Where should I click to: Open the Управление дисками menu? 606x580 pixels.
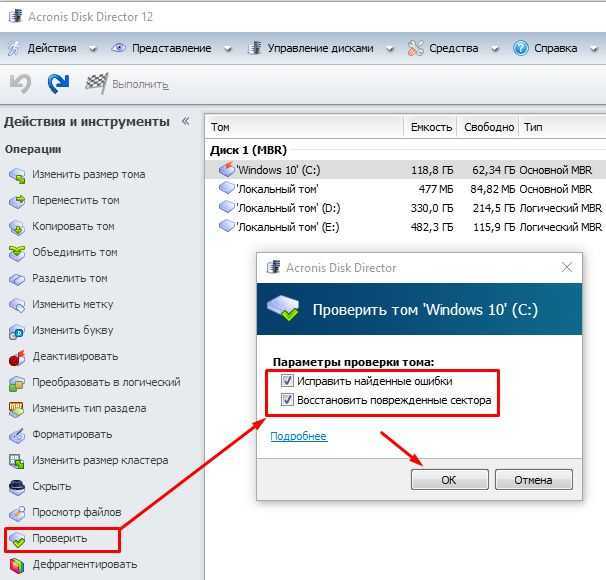pyautogui.click(x=320, y=48)
